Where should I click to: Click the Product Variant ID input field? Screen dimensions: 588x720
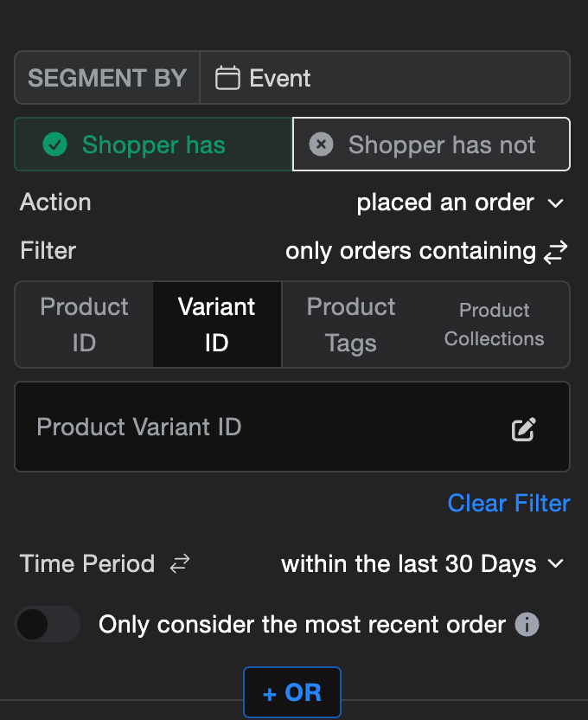(x=259, y=427)
